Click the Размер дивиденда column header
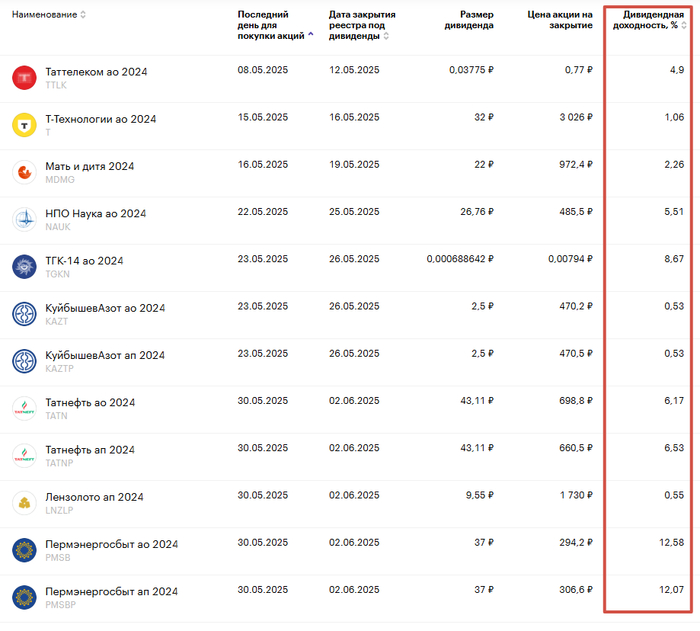This screenshot has width=700, height=631. tap(468, 20)
